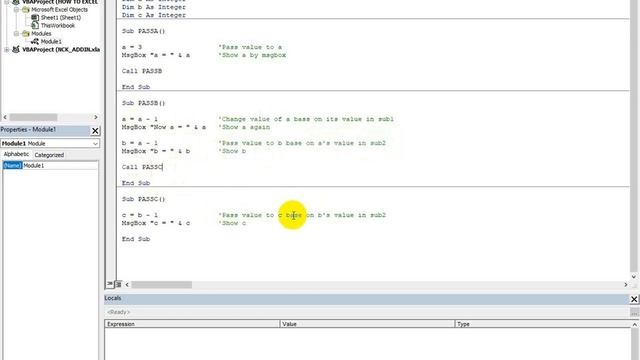Click the 'a = 3' assignment line
The height and width of the screenshot is (360, 640).
point(131,47)
